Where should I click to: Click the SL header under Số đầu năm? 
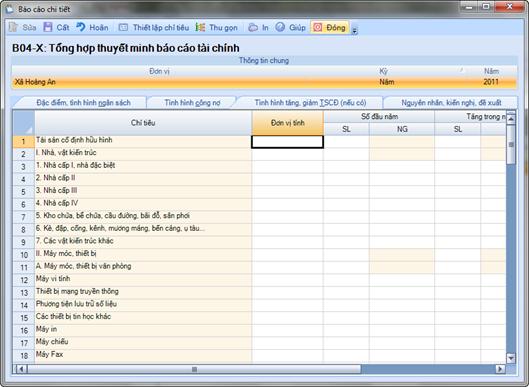346,129
